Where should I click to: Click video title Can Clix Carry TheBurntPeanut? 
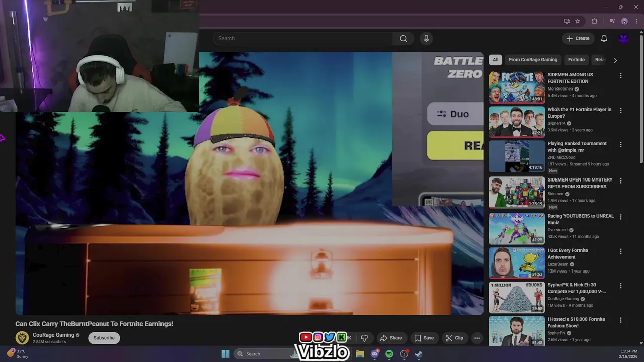[x=94, y=324]
